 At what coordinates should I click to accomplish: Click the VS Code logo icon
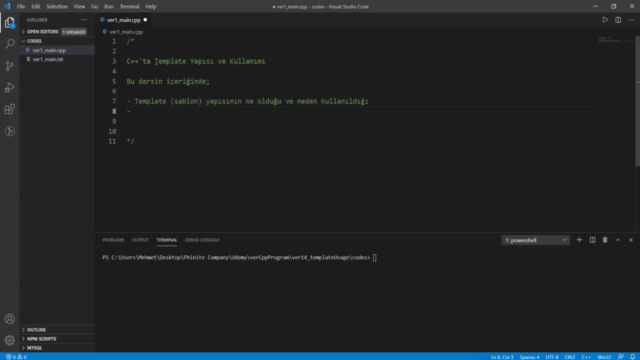7,7
